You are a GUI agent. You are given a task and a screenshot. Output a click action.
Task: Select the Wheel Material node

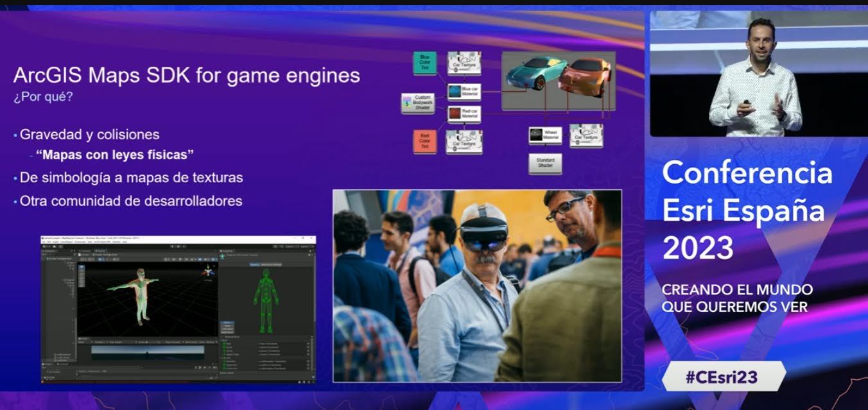pos(545,135)
